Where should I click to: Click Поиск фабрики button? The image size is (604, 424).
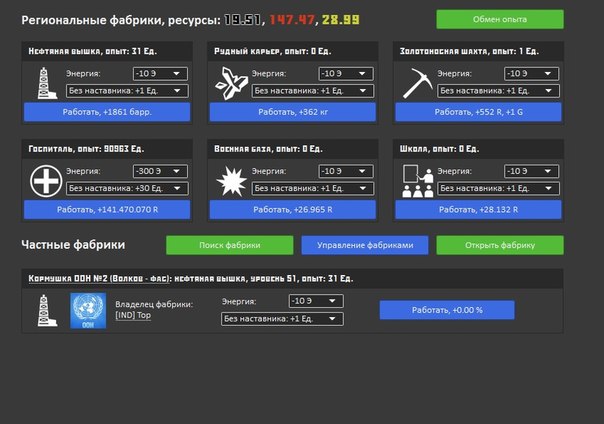[x=230, y=245]
